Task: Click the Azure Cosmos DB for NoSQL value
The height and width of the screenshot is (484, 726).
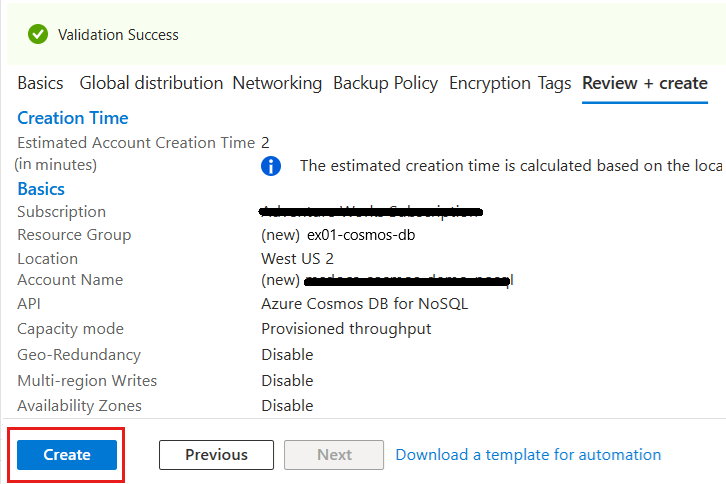Action: coord(364,304)
